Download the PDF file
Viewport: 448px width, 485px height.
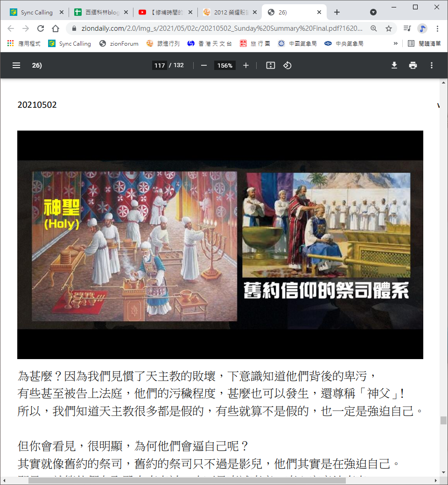click(394, 65)
